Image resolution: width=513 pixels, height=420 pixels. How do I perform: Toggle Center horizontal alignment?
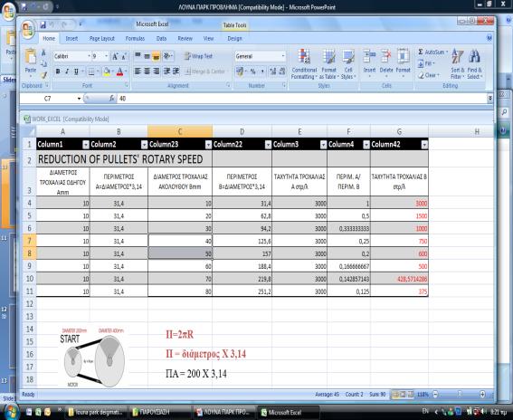coord(147,71)
